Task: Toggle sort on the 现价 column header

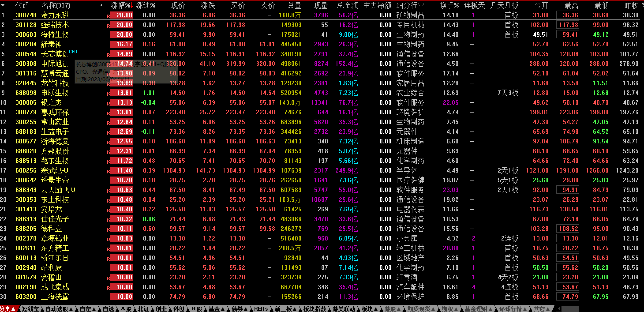Action: (x=178, y=5)
